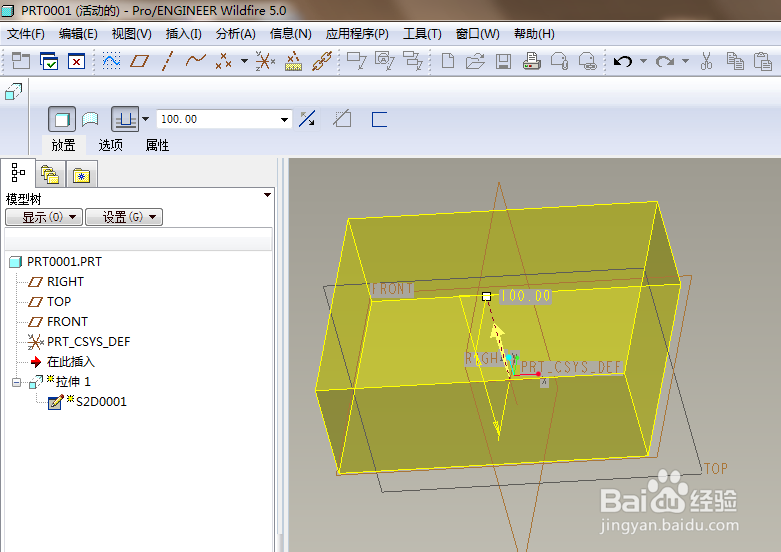Image resolution: width=781 pixels, height=552 pixels.
Task: Select the coordinate system tool icon
Action: (265, 61)
